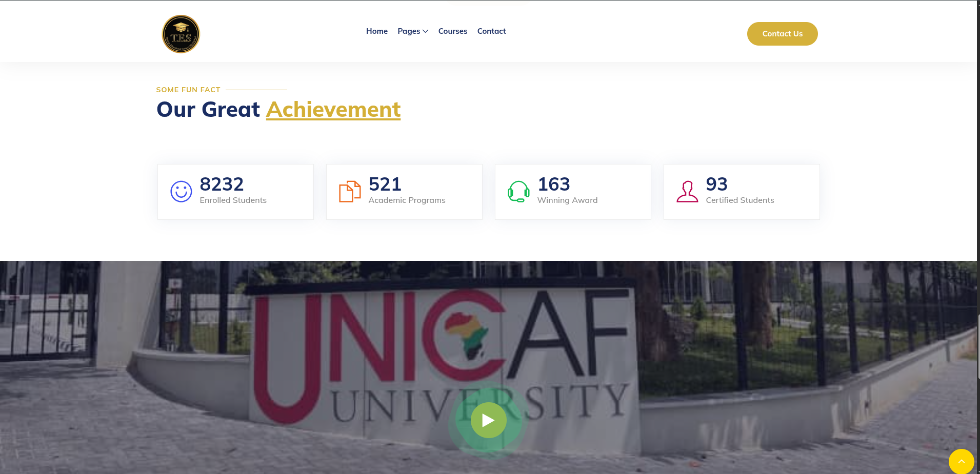Go to the Home menu item

[376, 31]
